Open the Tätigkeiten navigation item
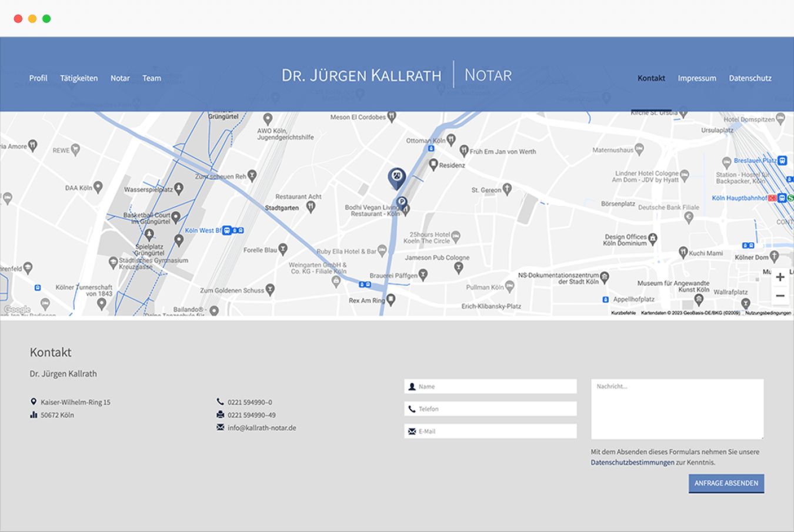 click(x=79, y=78)
